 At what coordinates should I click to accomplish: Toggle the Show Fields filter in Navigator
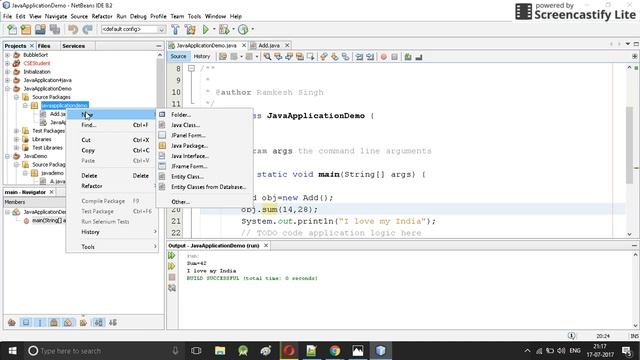[x=26, y=322]
